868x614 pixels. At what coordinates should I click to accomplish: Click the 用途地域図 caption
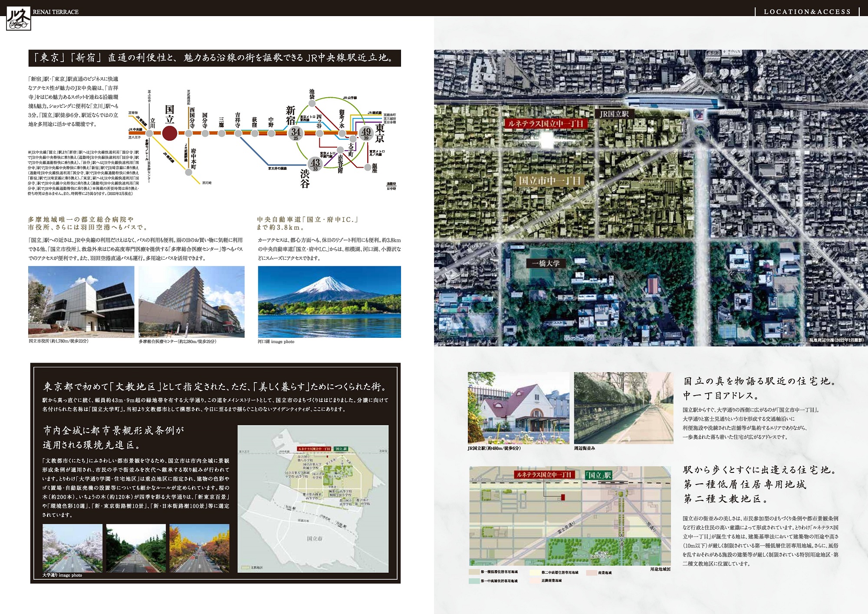coord(660,569)
